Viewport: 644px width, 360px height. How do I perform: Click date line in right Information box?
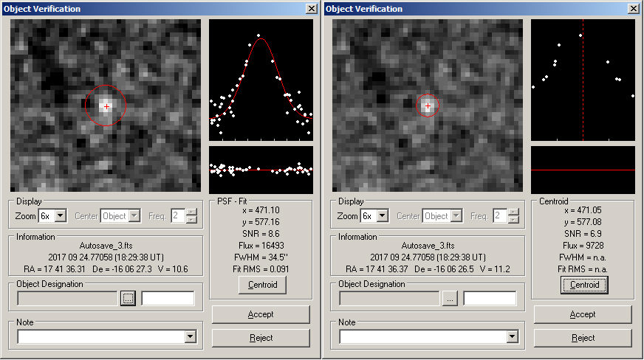[428, 257]
